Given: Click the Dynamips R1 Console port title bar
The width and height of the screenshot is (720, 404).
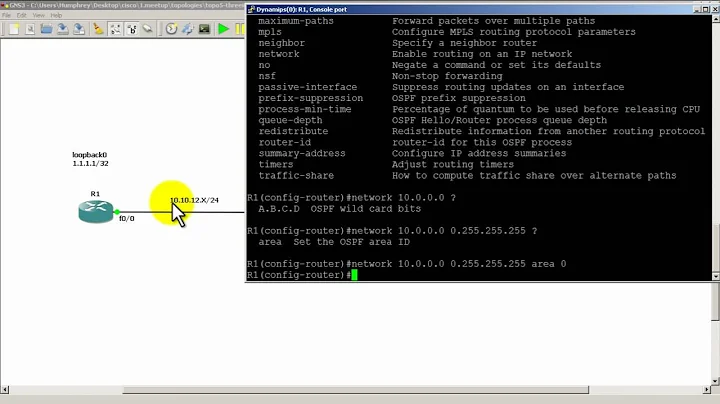Looking at the screenshot, I should (468, 9).
